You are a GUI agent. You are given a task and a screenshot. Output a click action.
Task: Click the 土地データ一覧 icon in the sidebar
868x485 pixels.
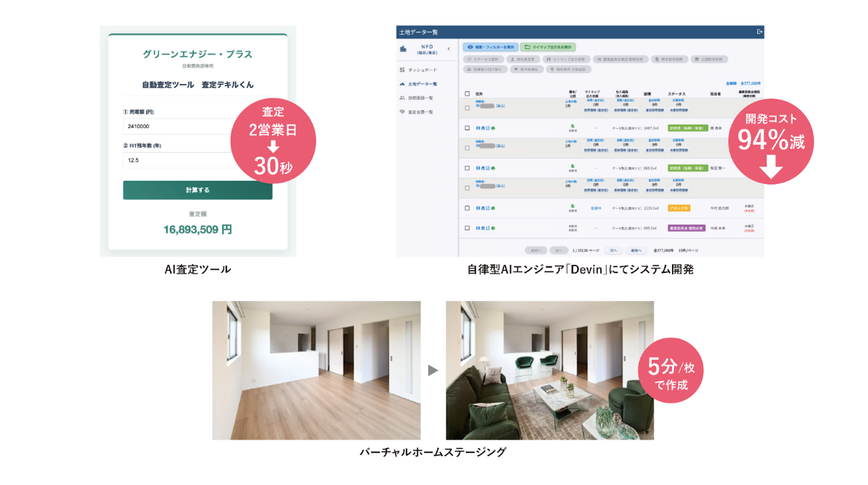tap(402, 84)
